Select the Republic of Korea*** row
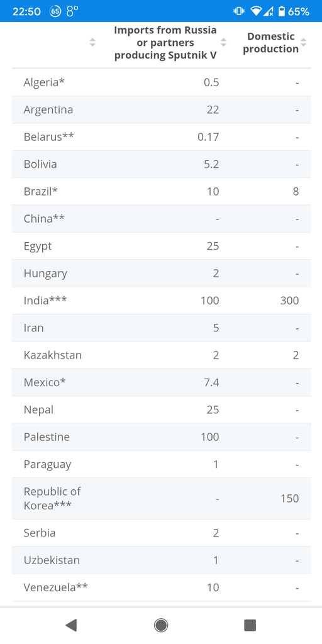The image size is (322, 644). 161,499
